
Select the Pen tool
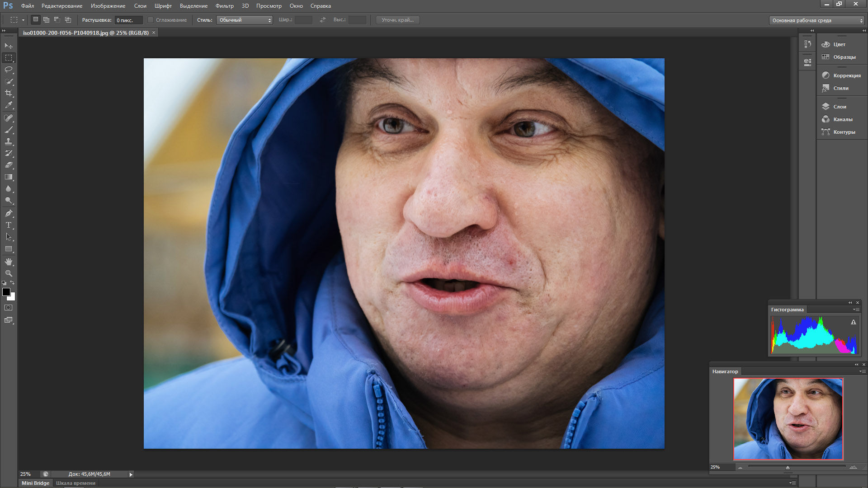coord(9,213)
